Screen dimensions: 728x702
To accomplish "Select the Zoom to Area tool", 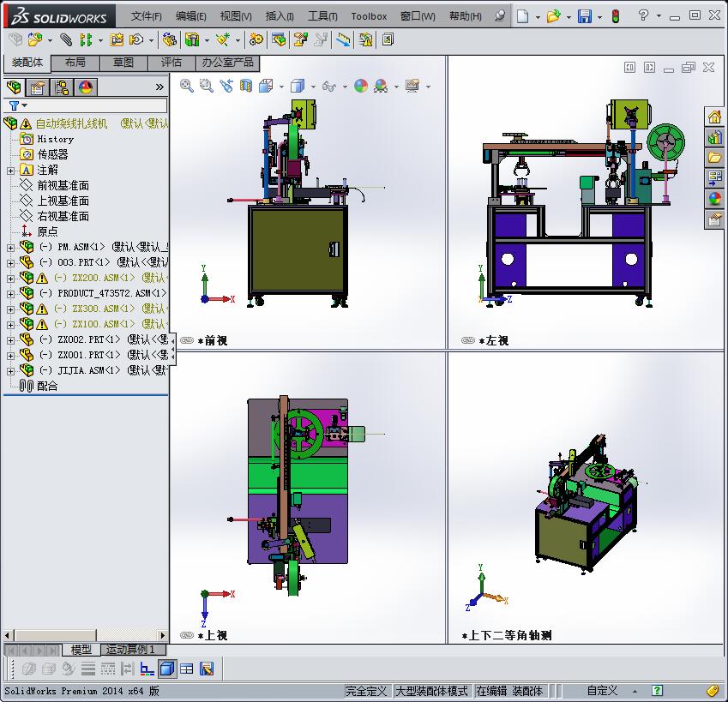I will click(206, 86).
